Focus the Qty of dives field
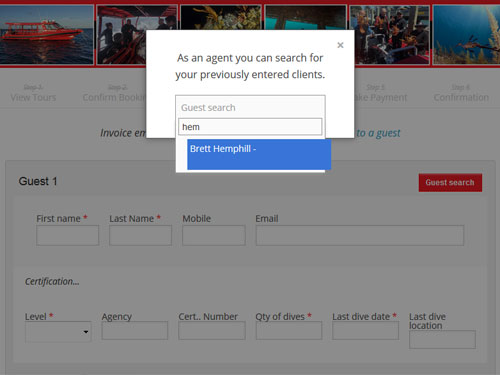This screenshot has height=375, width=500. coord(289,331)
